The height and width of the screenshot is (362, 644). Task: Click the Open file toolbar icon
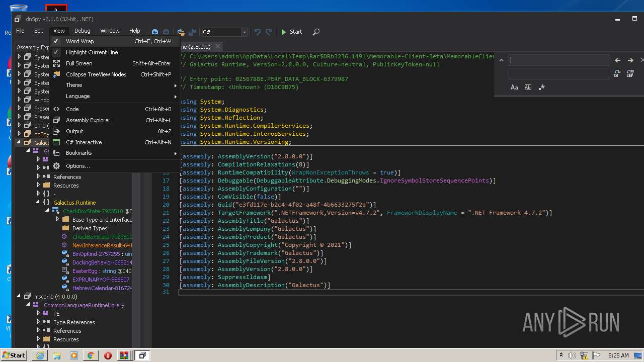click(x=181, y=32)
